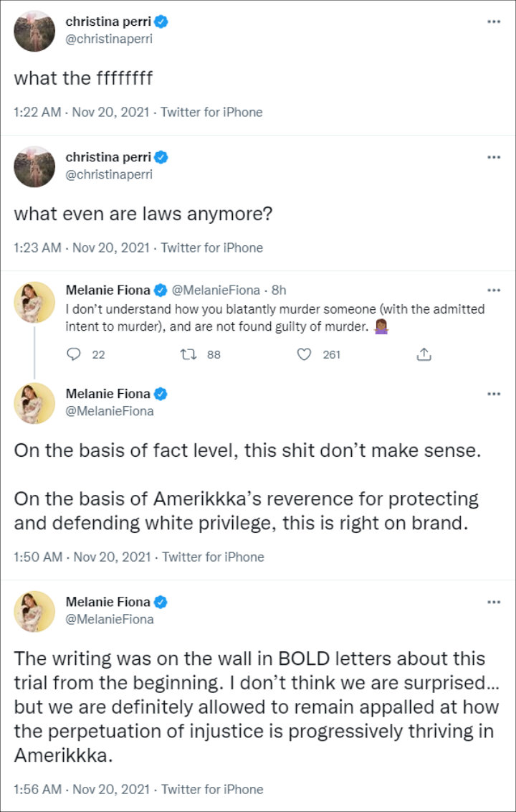Click christina perri's avatar on 'laws anymore' tweet

point(34,166)
